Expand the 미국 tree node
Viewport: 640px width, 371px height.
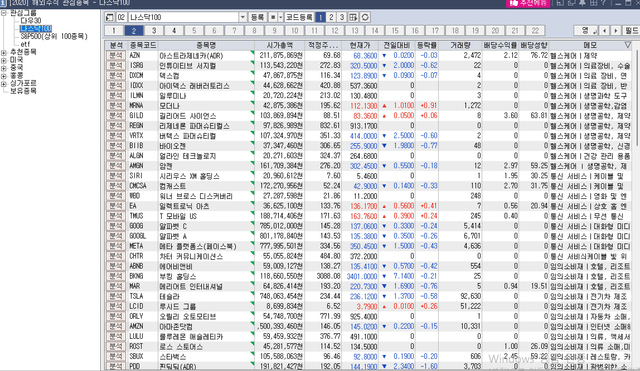4,60
